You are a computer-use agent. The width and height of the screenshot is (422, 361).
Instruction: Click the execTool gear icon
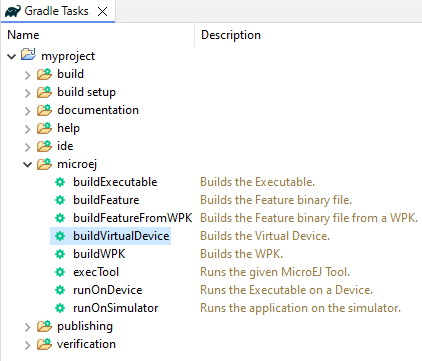pyautogui.click(x=60, y=272)
